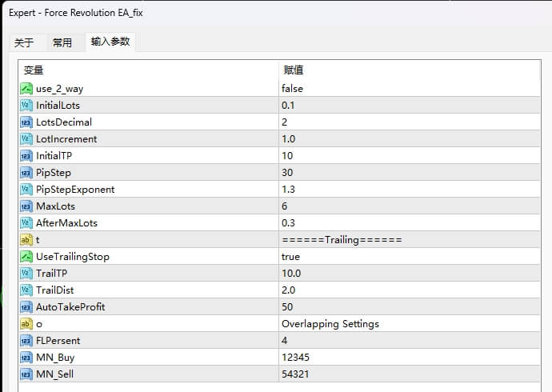Click the LotsDecimal integer type icon
The height and width of the screenshot is (392, 552).
coord(26,122)
